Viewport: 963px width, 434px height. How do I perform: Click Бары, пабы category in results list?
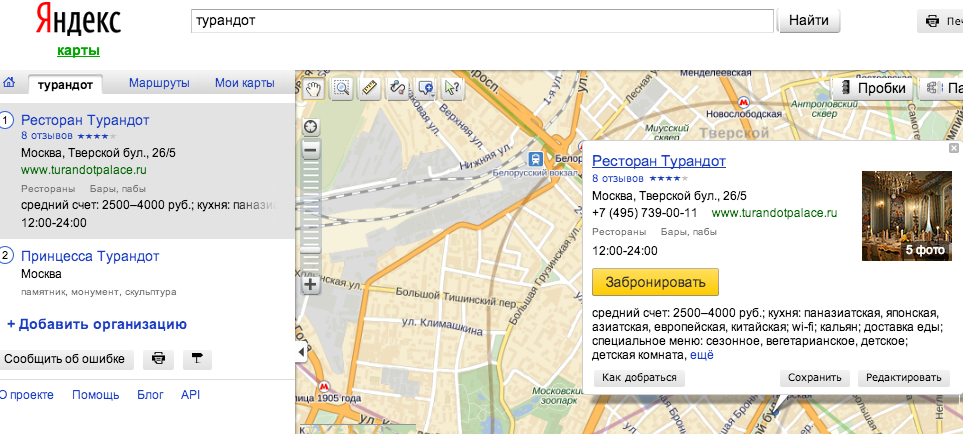pyautogui.click(x=118, y=189)
